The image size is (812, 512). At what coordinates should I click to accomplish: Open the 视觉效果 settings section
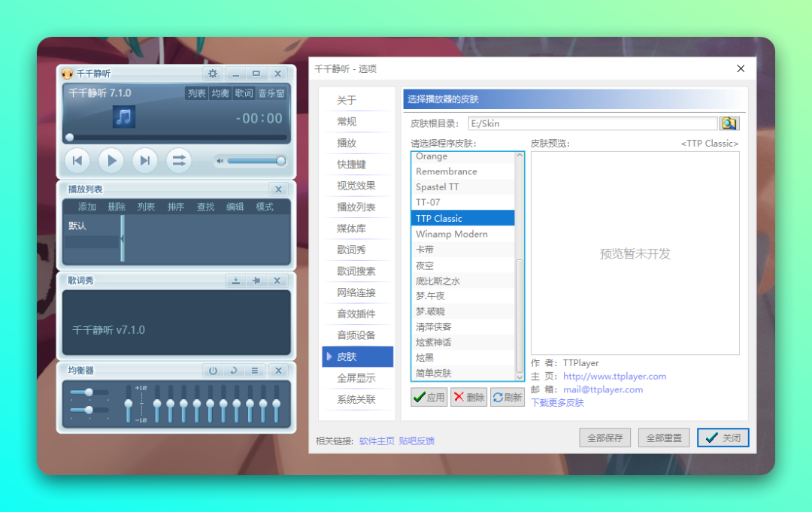pyautogui.click(x=357, y=185)
